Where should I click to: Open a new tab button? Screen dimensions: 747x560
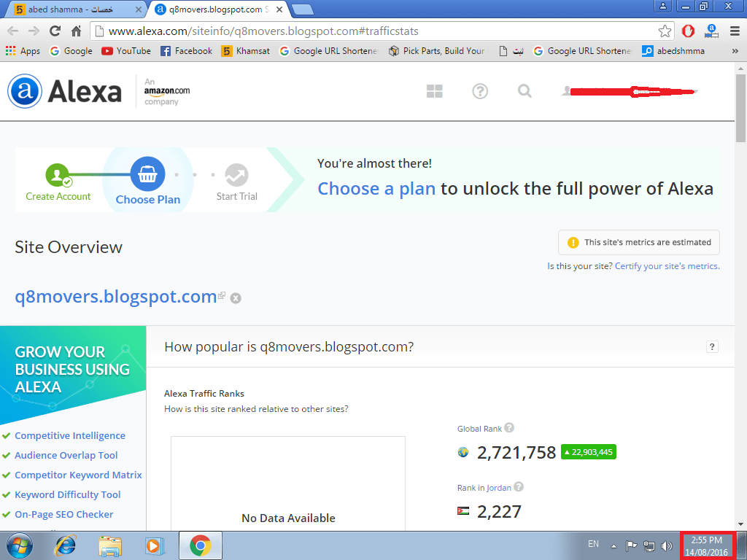tap(302, 9)
